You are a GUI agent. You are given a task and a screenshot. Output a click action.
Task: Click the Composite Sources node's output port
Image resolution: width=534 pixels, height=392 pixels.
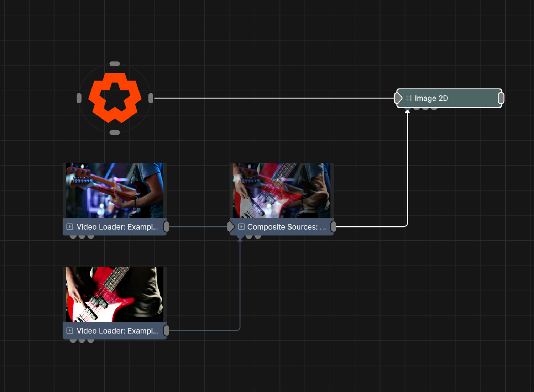(x=334, y=226)
